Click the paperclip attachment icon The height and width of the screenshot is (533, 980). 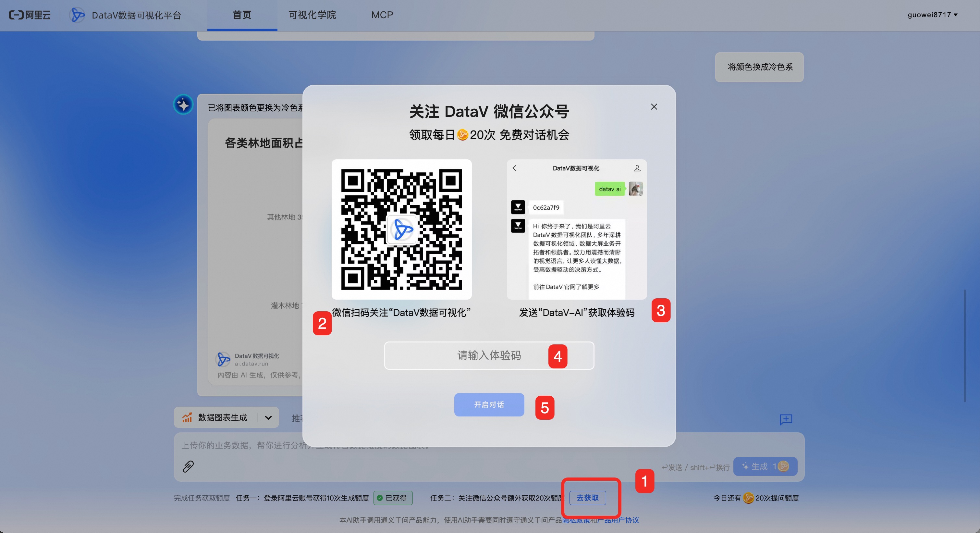[188, 466]
